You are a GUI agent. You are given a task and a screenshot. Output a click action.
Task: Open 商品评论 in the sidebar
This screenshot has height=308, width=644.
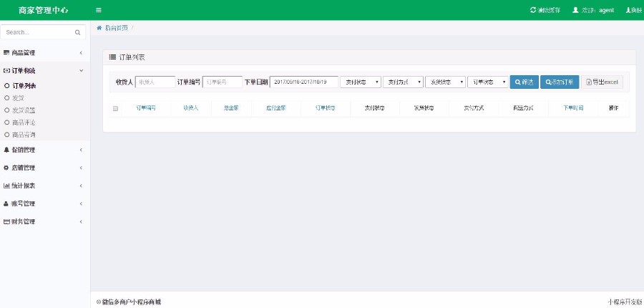(24, 122)
